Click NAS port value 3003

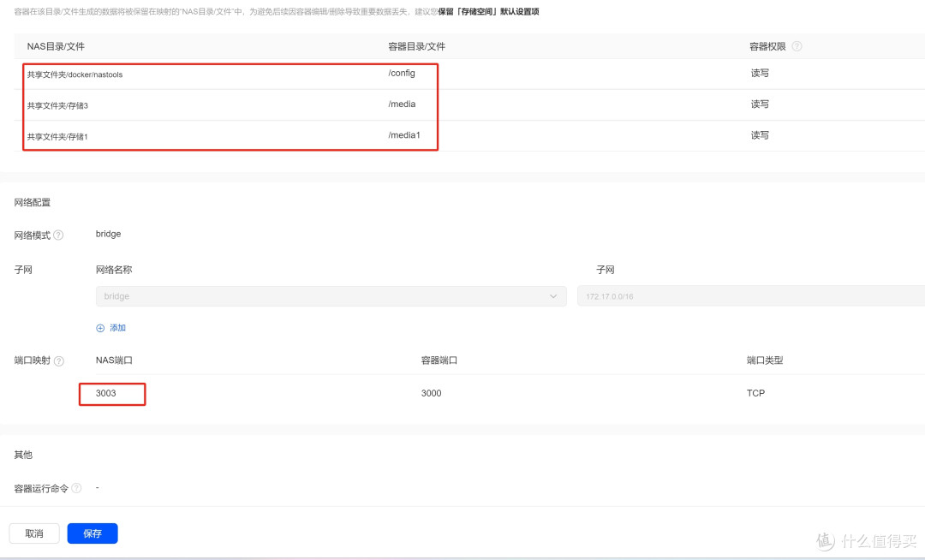(x=106, y=393)
